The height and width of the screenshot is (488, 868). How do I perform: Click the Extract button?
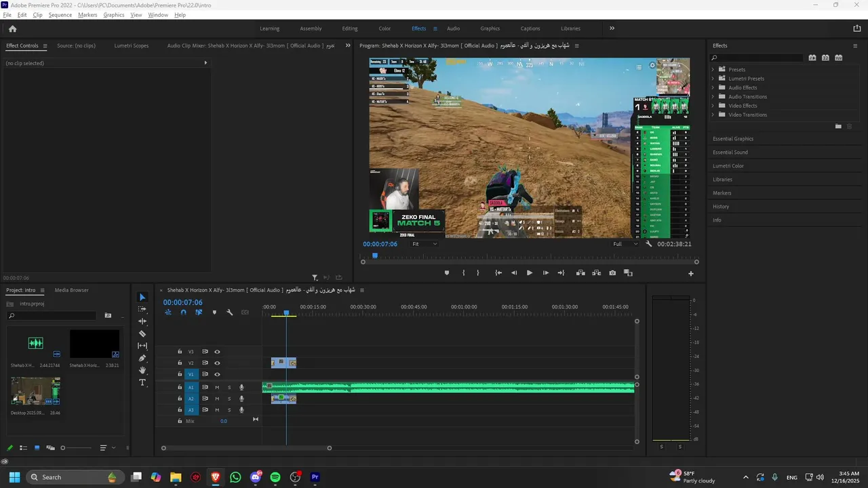click(x=597, y=273)
